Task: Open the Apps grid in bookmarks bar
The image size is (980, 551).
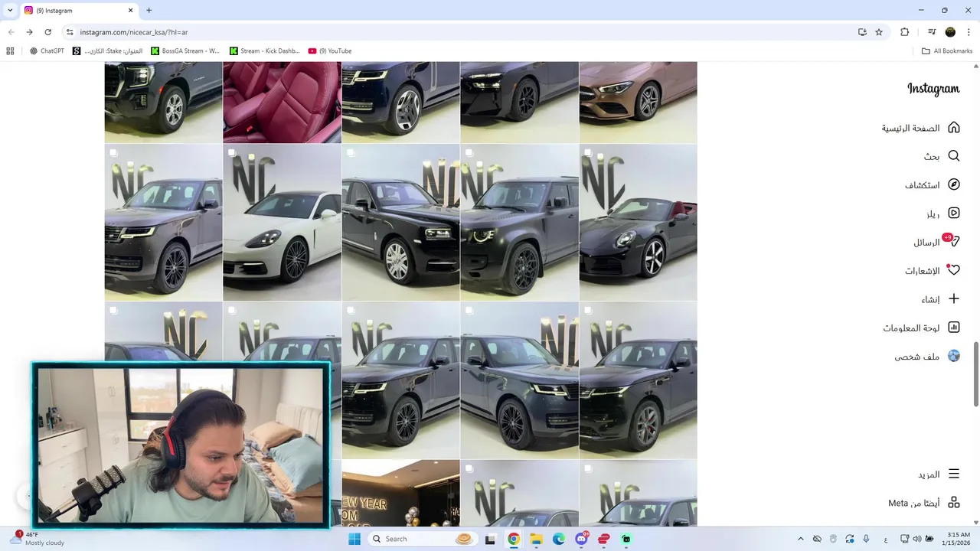Action: point(10,51)
